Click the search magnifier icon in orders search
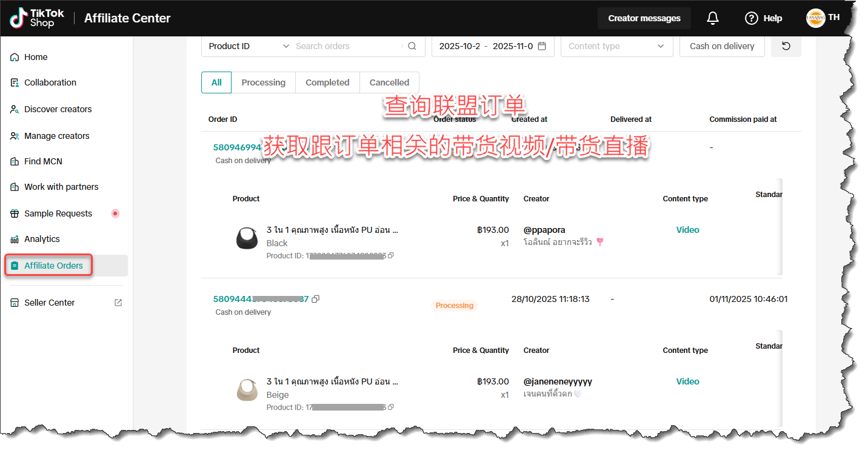This screenshot has height=453, width=868. pyautogui.click(x=412, y=46)
